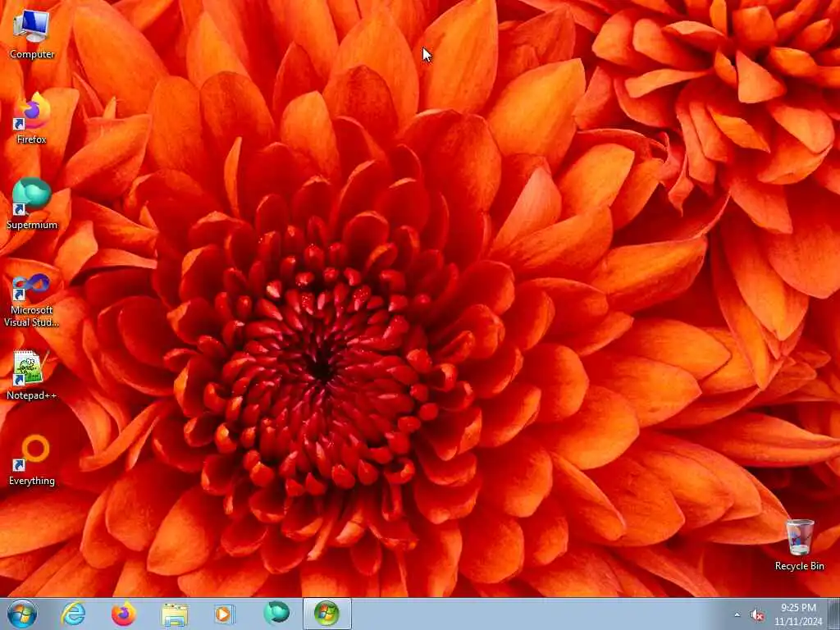The height and width of the screenshot is (630, 840).
Task: Select the Microsoft Visual Studio shortcut
Action: 32,300
